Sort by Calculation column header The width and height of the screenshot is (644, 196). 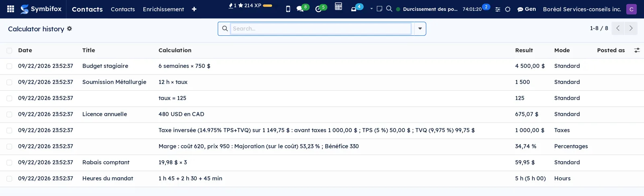coord(175,50)
